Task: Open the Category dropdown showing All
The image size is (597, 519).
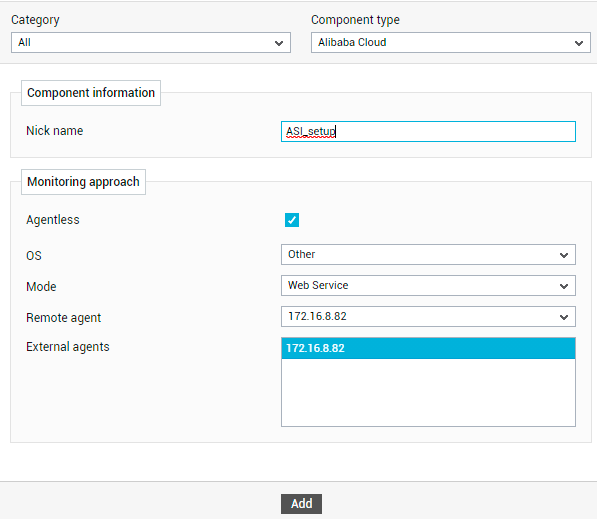Action: 151,42
